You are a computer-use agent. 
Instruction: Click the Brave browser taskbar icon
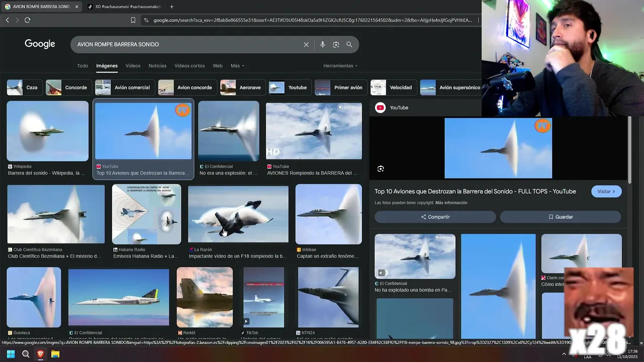pos(41,354)
